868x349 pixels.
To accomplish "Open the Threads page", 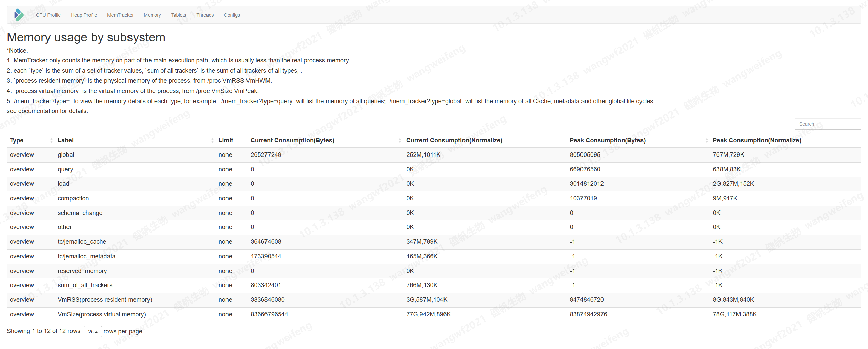I will point(205,15).
